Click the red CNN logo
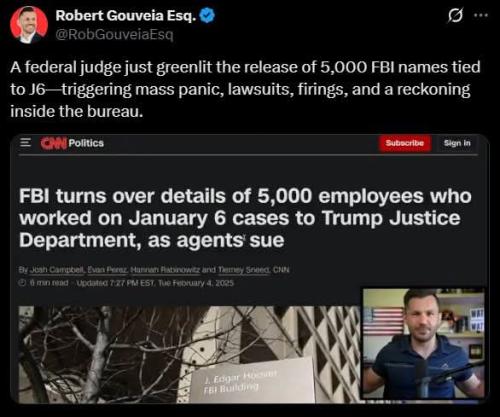500x417 pixels. (54, 143)
